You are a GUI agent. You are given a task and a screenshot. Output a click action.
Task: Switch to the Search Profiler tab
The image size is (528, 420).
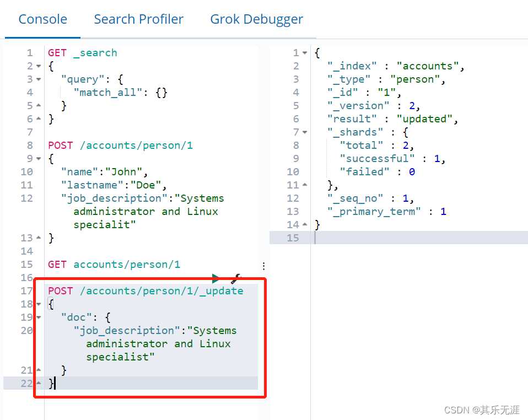(x=138, y=19)
